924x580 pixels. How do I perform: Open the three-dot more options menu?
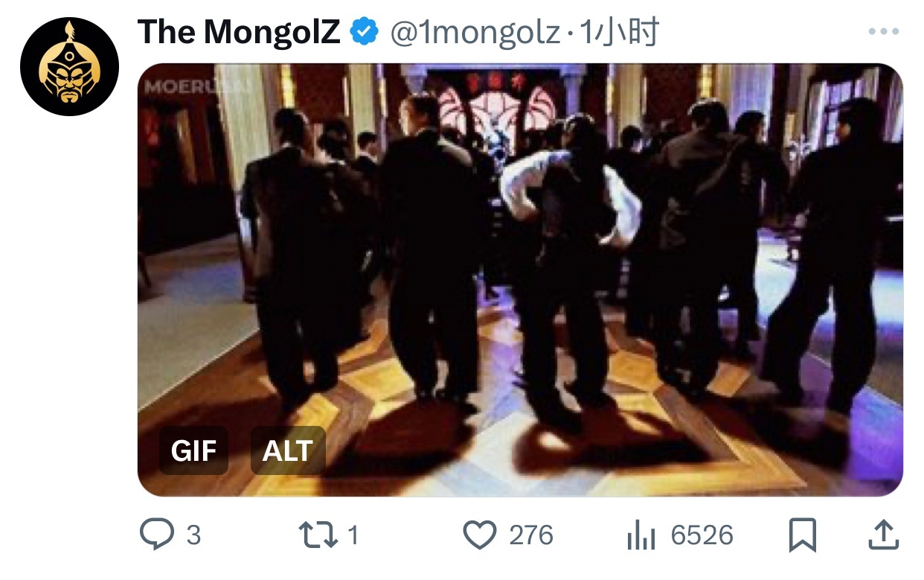(x=884, y=32)
